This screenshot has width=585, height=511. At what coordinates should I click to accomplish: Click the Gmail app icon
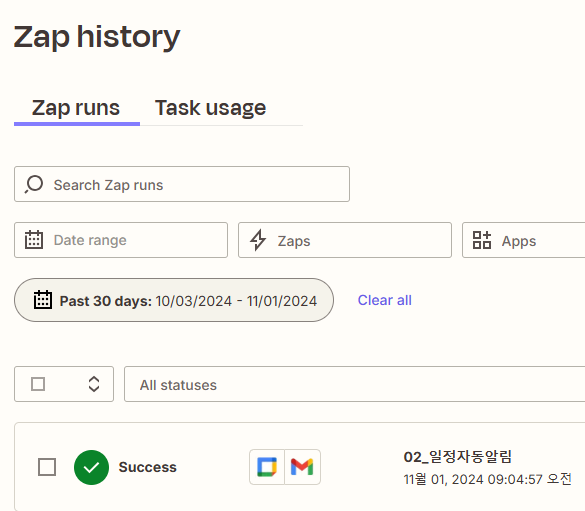tap(302, 467)
